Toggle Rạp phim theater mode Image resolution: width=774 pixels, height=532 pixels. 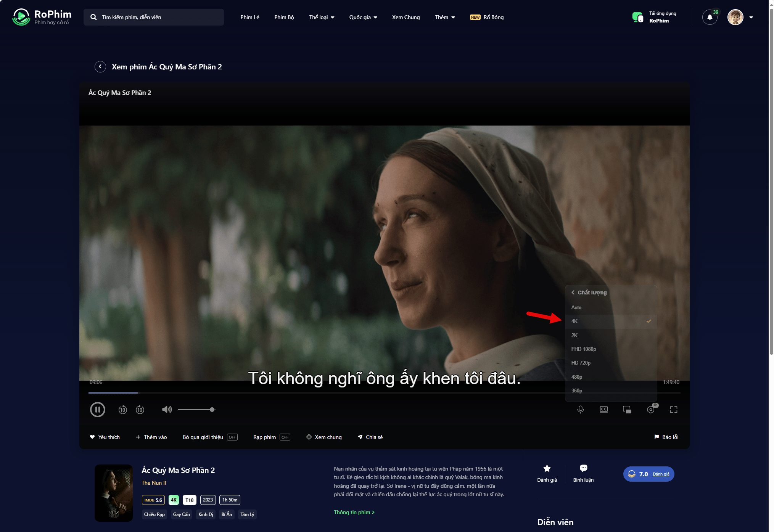coord(285,437)
